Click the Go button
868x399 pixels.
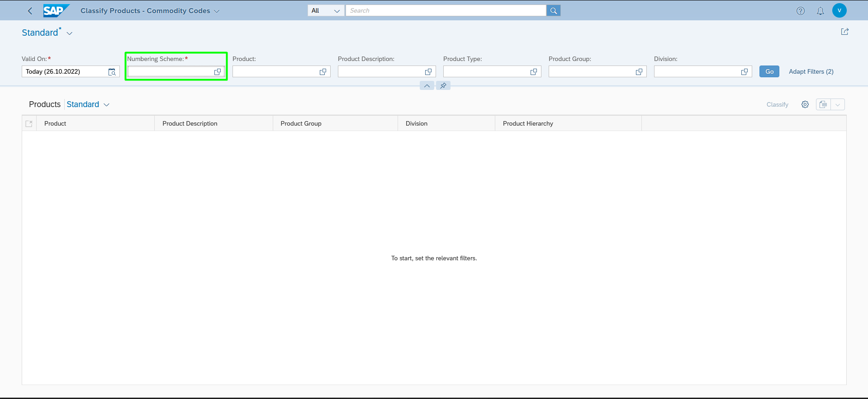click(769, 71)
